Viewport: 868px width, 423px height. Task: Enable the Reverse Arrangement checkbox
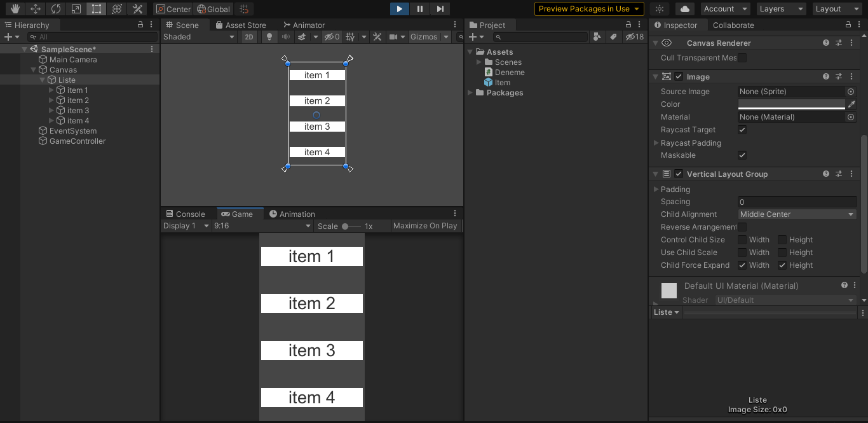742,227
